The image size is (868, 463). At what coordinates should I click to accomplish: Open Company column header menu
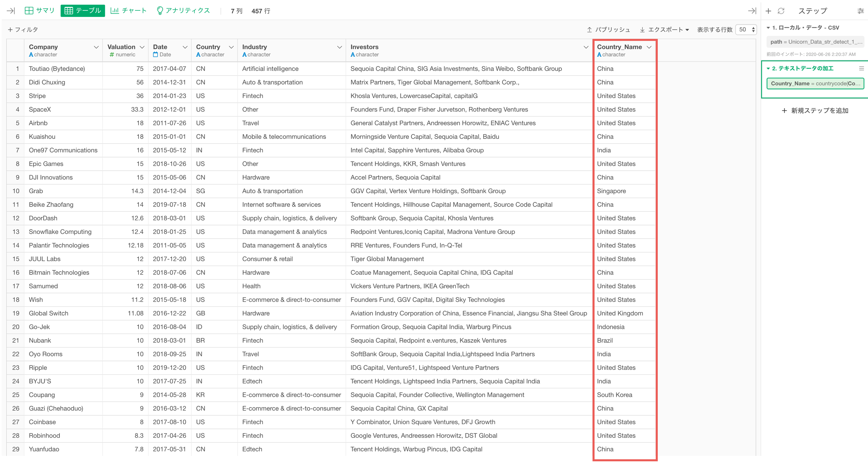tap(96, 47)
